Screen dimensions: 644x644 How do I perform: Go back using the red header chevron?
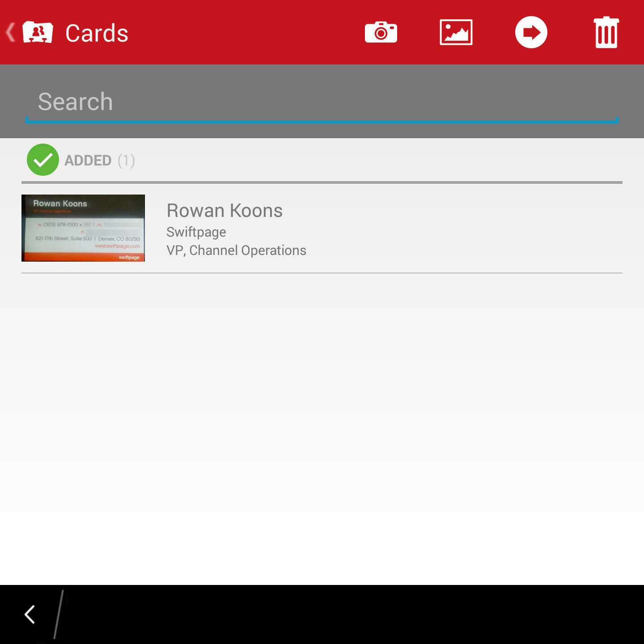point(11,32)
